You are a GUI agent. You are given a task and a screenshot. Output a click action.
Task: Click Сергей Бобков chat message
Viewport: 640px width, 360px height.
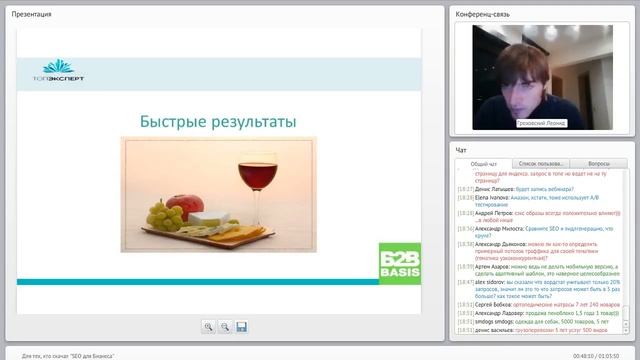tap(539, 305)
